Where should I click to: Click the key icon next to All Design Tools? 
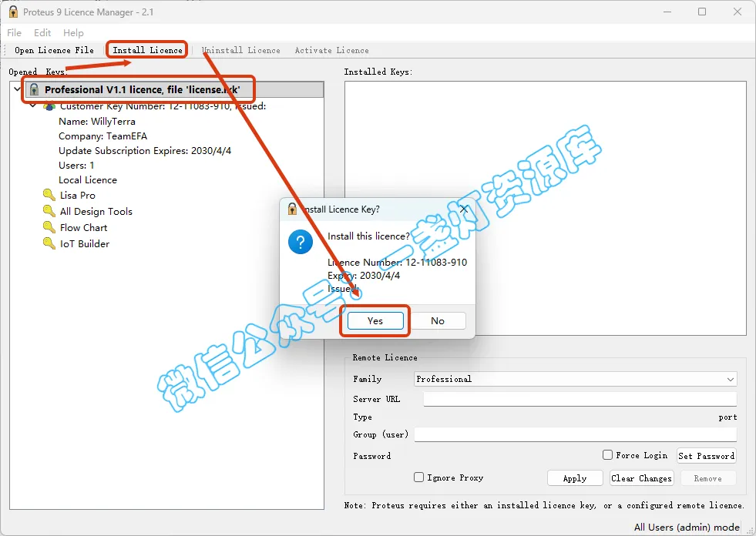coord(49,211)
